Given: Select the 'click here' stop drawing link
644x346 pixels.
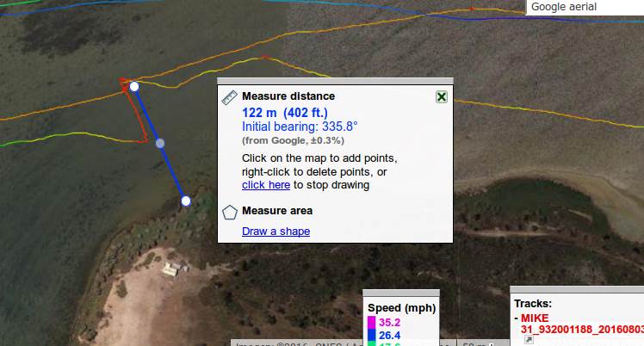Looking at the screenshot, I should [266, 185].
